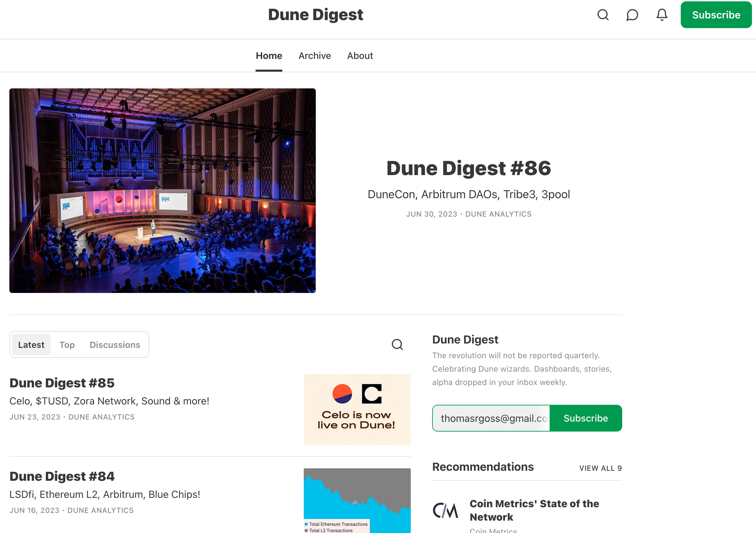Select the Home navigation tab
756x533 pixels.
tap(269, 56)
